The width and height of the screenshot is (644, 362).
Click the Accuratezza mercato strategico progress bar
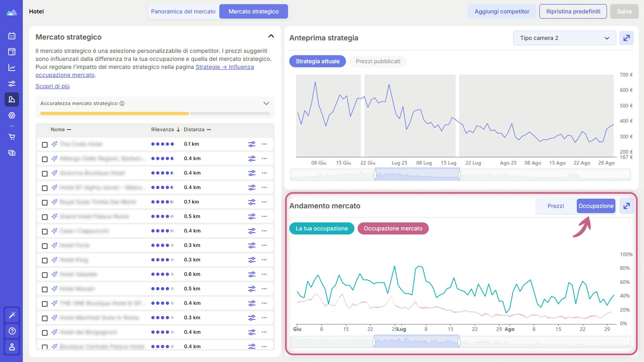155,114
